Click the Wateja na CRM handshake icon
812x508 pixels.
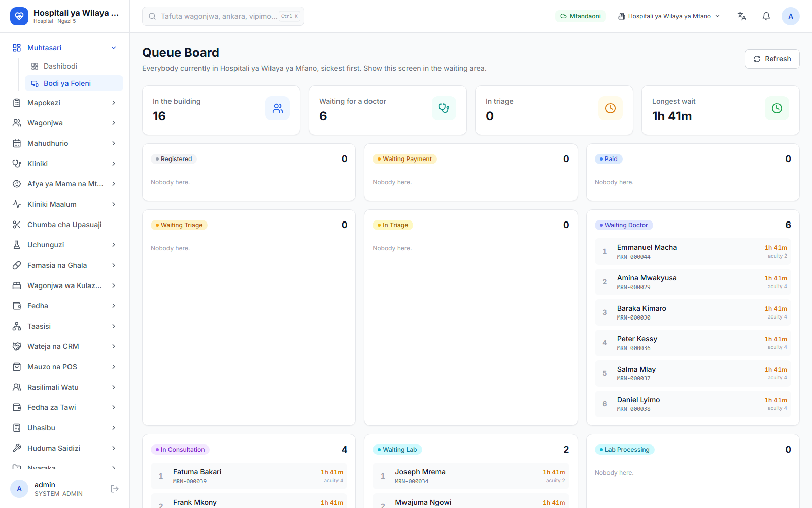coord(17,346)
